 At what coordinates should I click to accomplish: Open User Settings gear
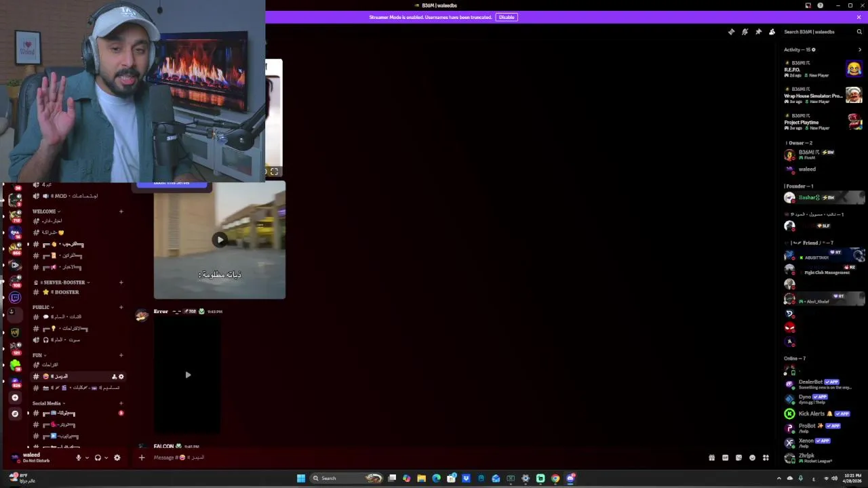(117, 457)
